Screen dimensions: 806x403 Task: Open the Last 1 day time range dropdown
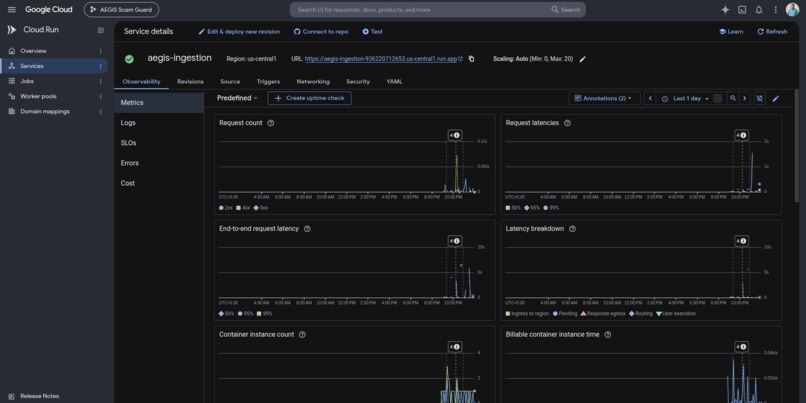[686, 98]
